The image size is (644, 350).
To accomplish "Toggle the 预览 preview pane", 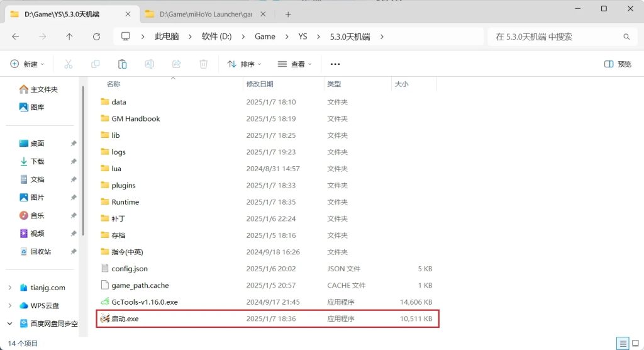I will coord(618,64).
